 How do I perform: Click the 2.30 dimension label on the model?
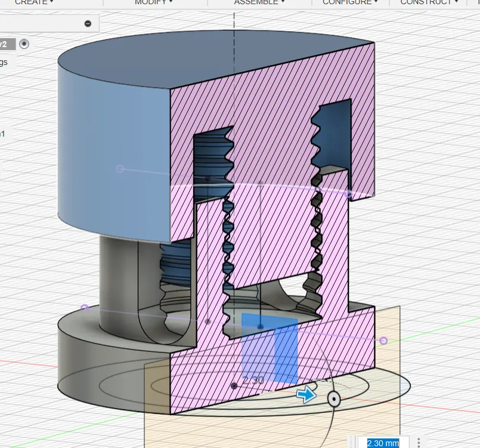pyautogui.click(x=253, y=381)
